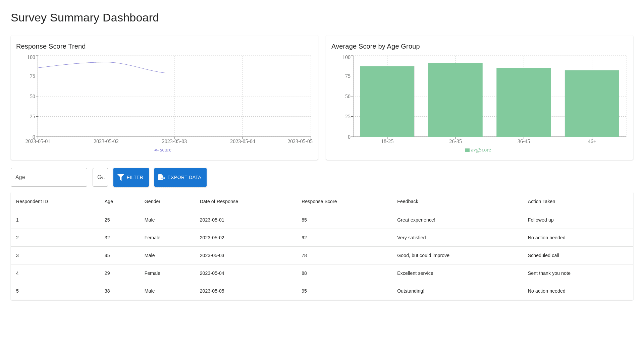Click the 'Very satisfied' feedback cell
644x362 pixels.
coord(411,238)
